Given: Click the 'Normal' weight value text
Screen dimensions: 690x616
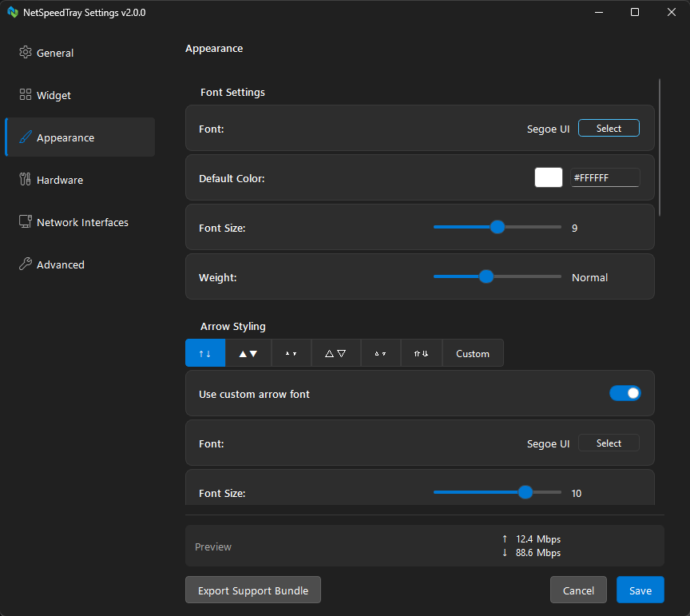Looking at the screenshot, I should 589,277.
